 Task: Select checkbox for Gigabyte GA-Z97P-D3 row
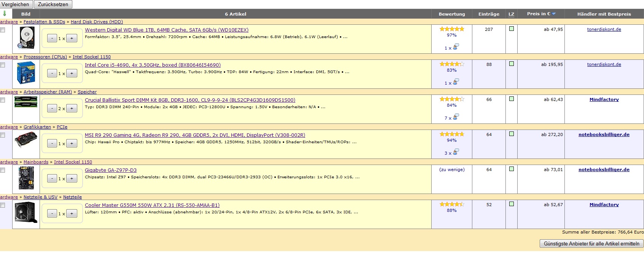(x=3, y=170)
